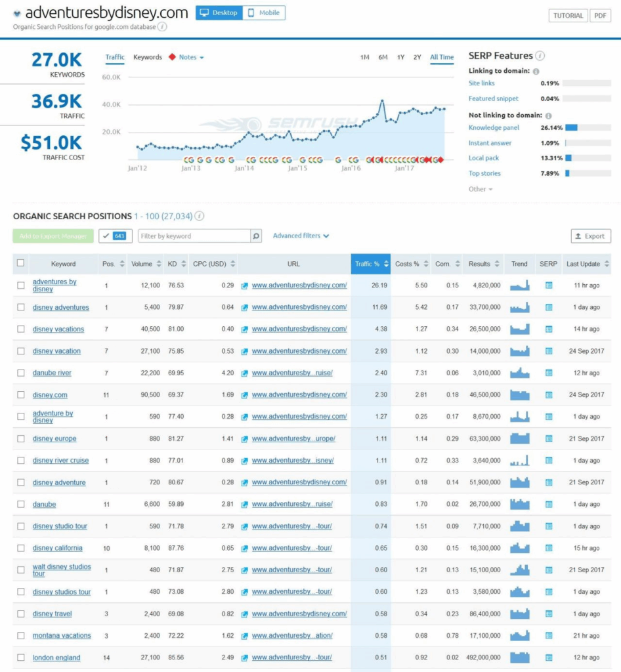The image size is (621, 672).
Task: Click the 'Filter by keyword' input field
Action: [x=194, y=236]
